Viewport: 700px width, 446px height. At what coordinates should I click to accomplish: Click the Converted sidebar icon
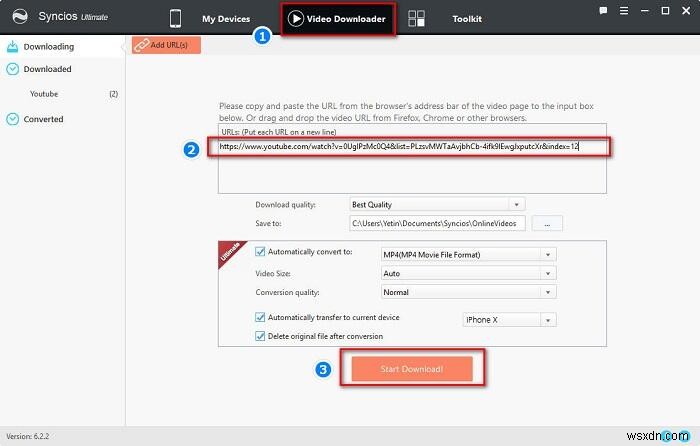tap(12, 119)
